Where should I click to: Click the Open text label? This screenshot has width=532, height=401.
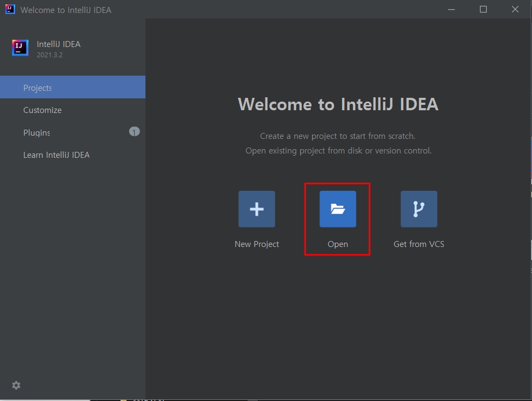tap(337, 244)
